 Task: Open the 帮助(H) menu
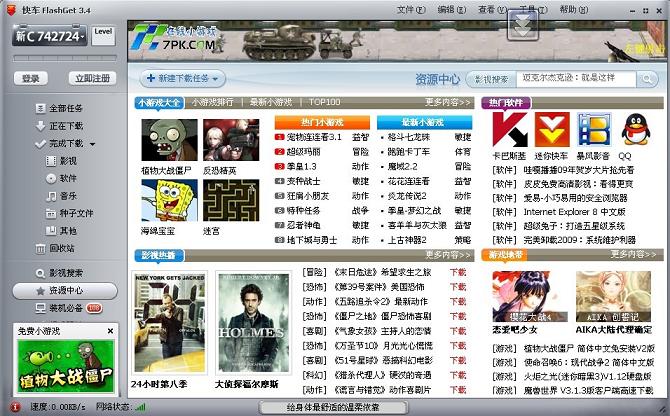(x=574, y=10)
